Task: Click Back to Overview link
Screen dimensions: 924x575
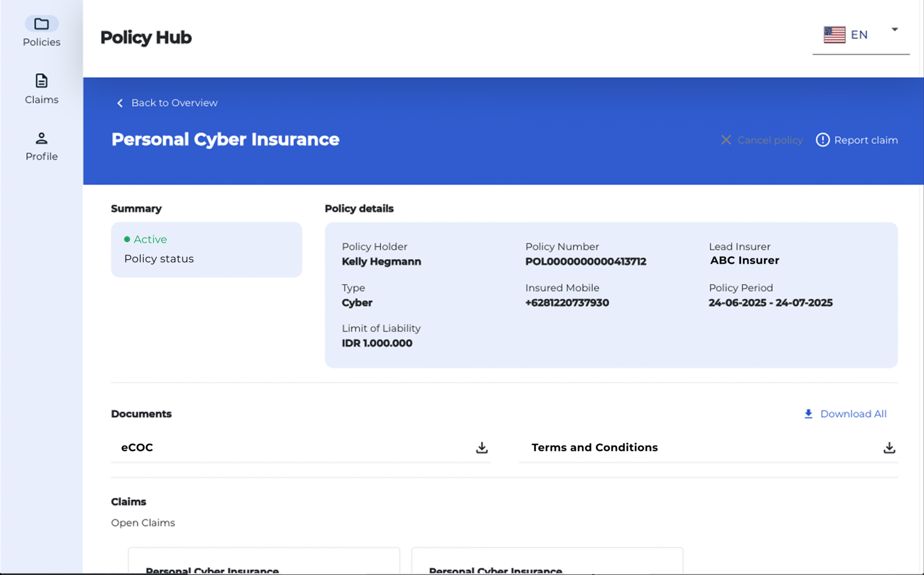Action: [x=174, y=103]
